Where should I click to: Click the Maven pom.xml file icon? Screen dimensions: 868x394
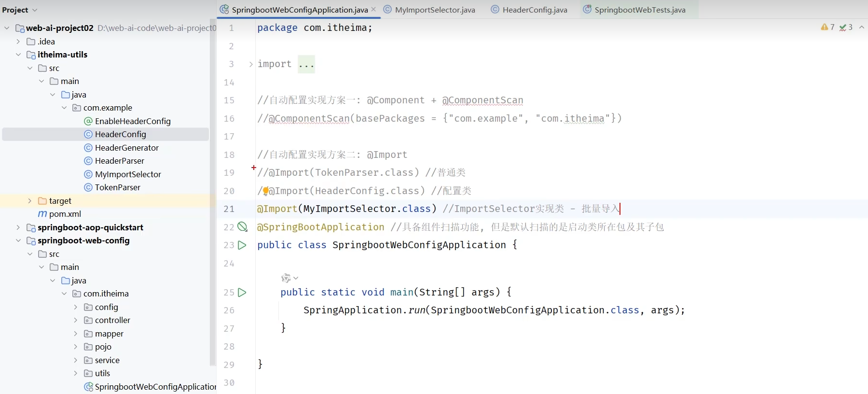(x=42, y=214)
